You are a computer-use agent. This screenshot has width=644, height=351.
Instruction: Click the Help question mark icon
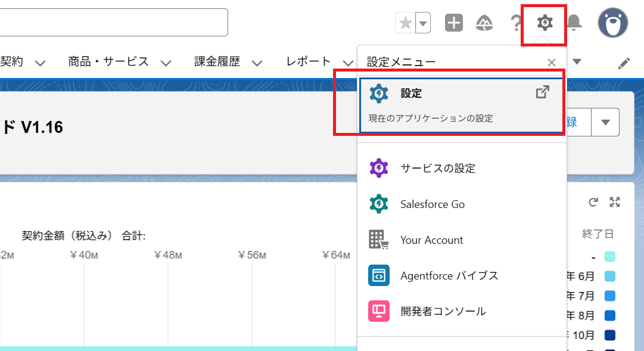click(x=516, y=23)
